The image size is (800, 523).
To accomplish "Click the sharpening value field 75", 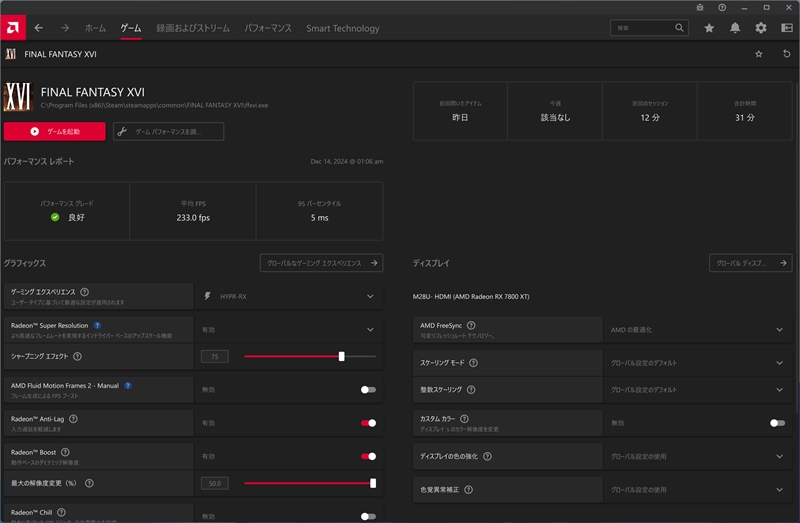I will click(x=215, y=357).
